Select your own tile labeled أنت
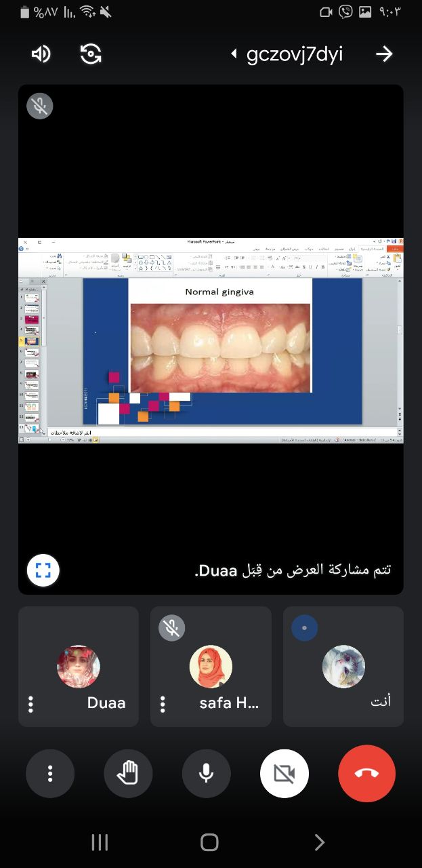Image resolution: width=422 pixels, height=868 pixels. (x=343, y=667)
